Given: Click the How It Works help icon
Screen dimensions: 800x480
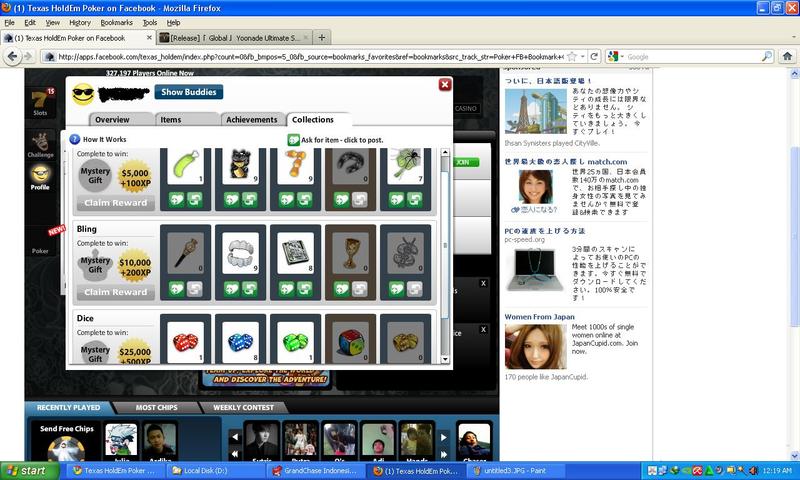Looking at the screenshot, I should (74, 139).
